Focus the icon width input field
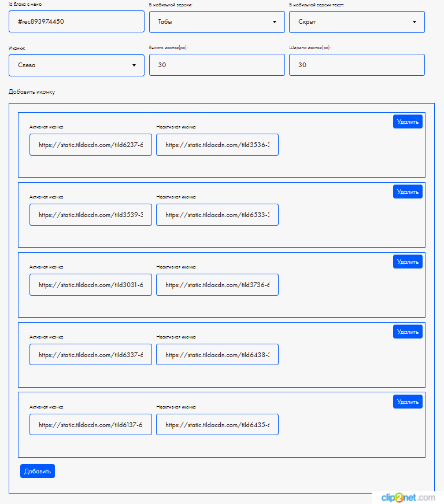Image resolution: width=444 pixels, height=504 pixels. [357, 65]
